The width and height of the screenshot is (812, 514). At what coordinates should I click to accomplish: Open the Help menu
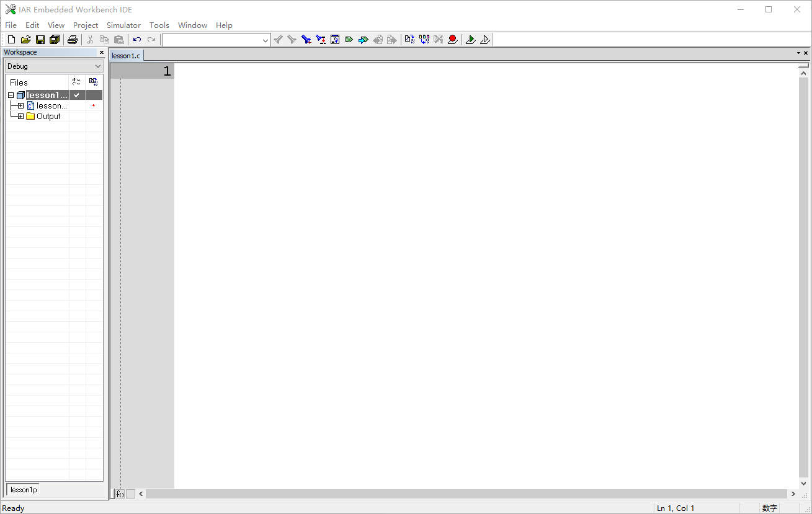click(225, 25)
